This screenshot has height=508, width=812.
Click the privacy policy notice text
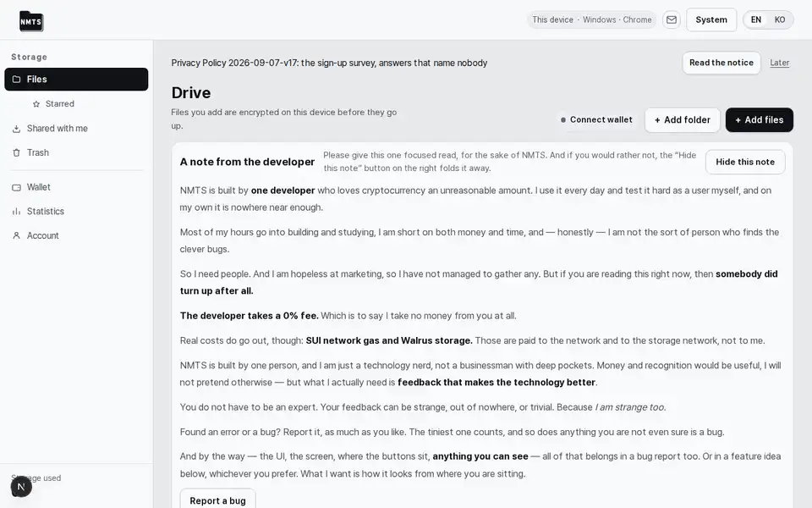click(329, 63)
